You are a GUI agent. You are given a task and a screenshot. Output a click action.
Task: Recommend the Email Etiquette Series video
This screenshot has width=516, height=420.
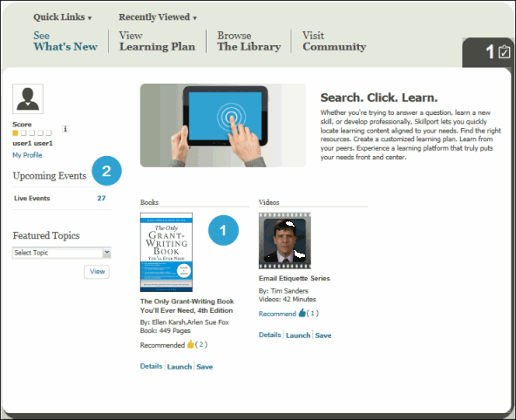click(277, 314)
